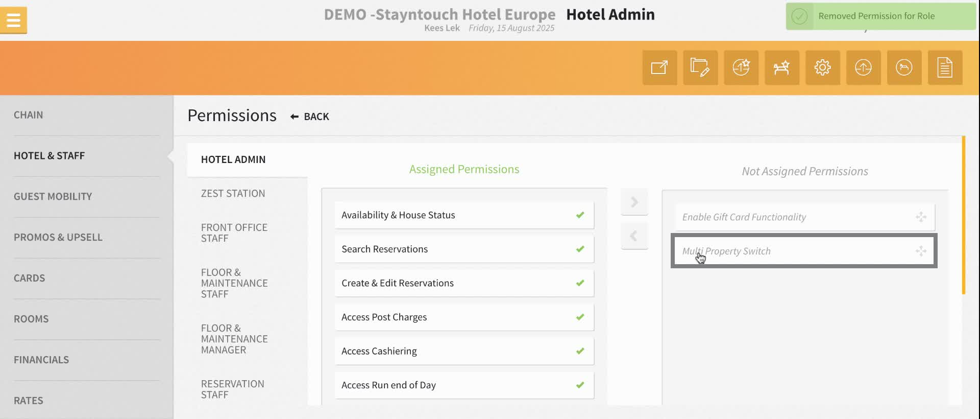Click the right chevron move-permission button
Screen dimensions: 980x419
[x=634, y=202]
